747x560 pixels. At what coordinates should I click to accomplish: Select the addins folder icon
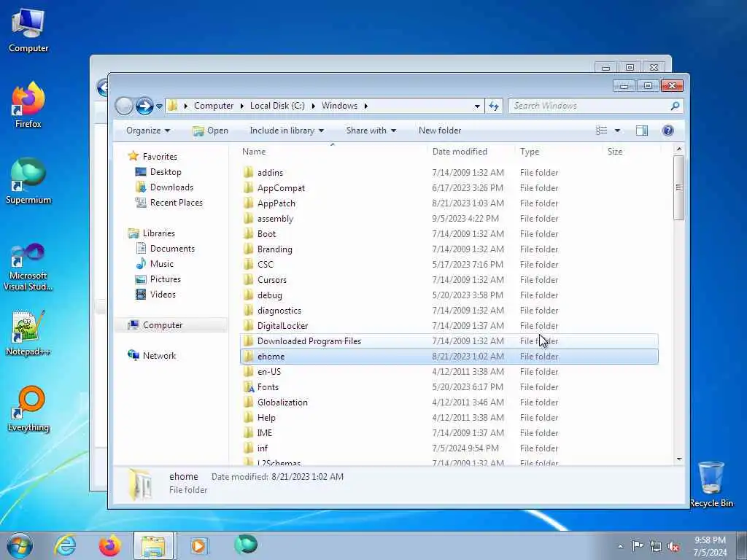tap(248, 172)
